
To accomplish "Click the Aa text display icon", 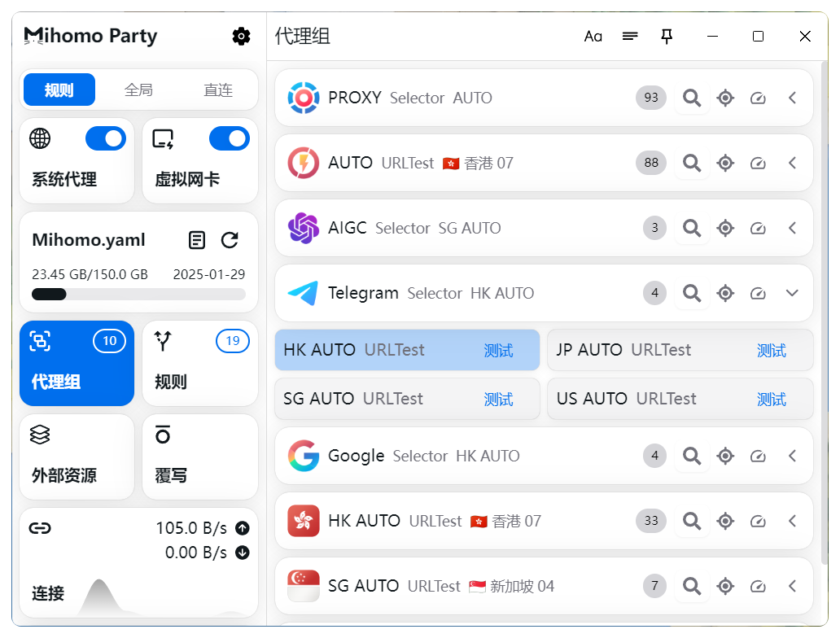I will (593, 36).
